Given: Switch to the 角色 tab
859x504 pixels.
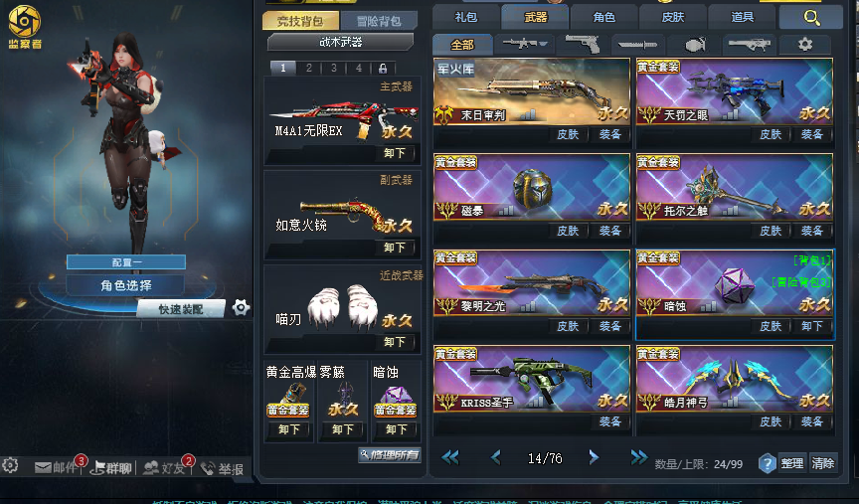Looking at the screenshot, I should pos(603,17).
